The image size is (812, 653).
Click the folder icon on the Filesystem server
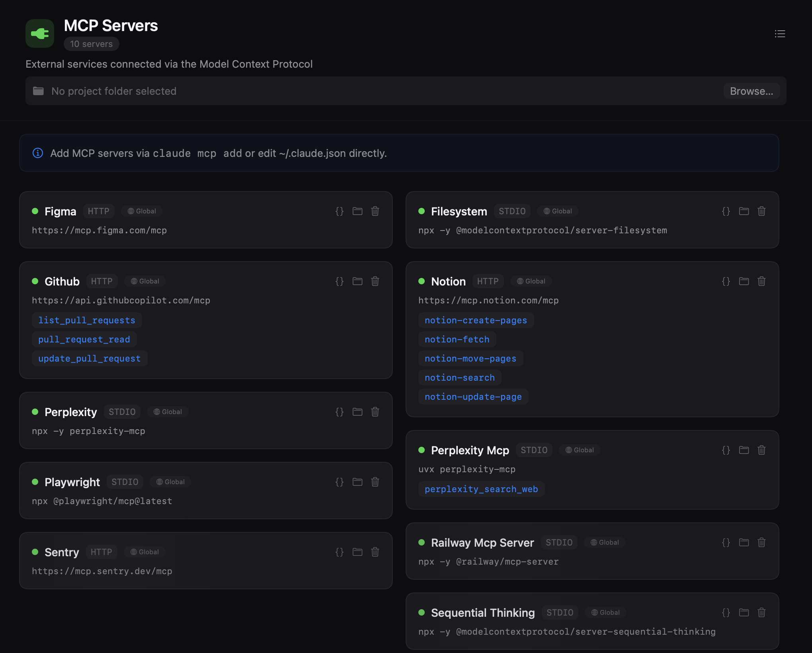click(x=744, y=211)
